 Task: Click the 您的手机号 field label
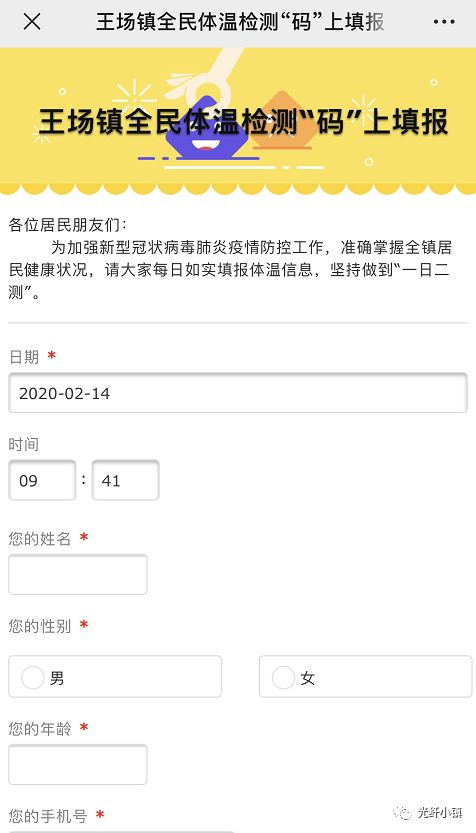[47, 815]
